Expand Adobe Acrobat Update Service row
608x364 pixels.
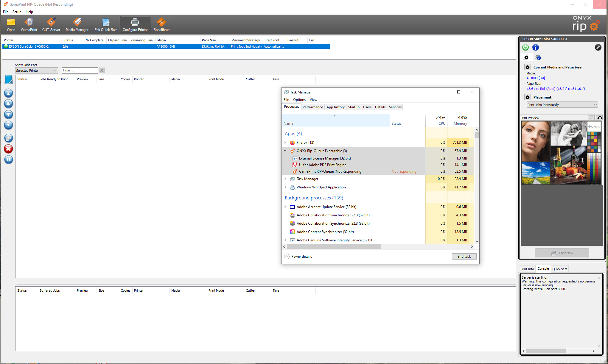tap(285, 207)
